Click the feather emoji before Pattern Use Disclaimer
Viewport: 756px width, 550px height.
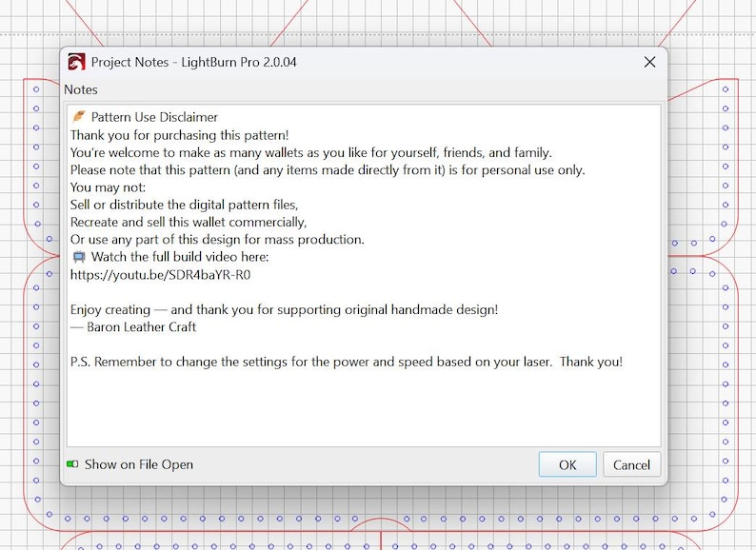point(79,117)
